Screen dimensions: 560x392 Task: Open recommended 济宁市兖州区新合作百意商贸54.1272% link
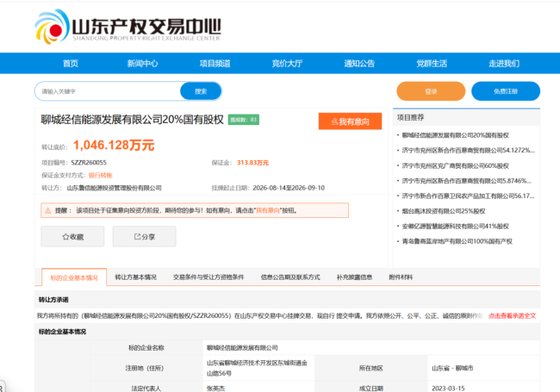click(468, 150)
